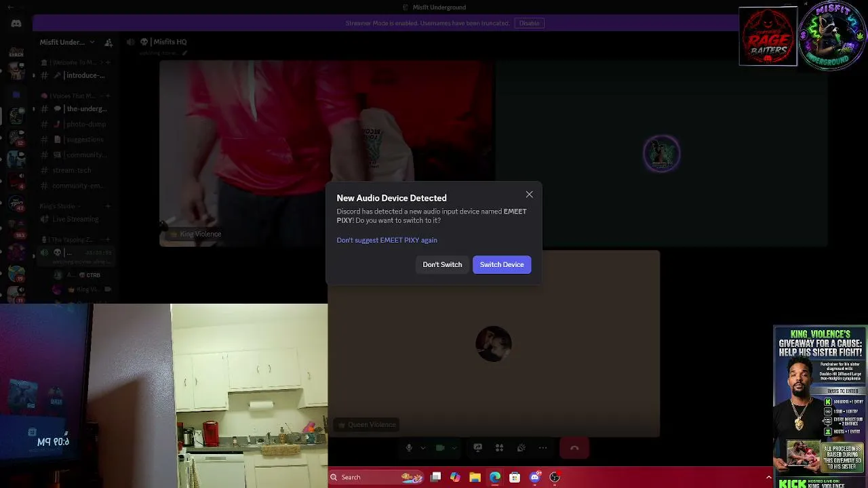
Task: Open File Explorer from the taskbar
Action: point(475,477)
